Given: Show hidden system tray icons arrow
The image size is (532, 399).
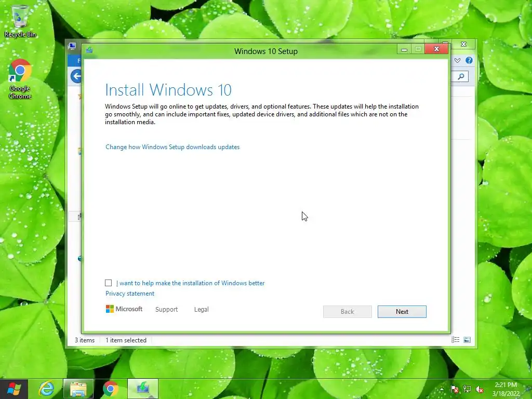Looking at the screenshot, I should point(442,389).
